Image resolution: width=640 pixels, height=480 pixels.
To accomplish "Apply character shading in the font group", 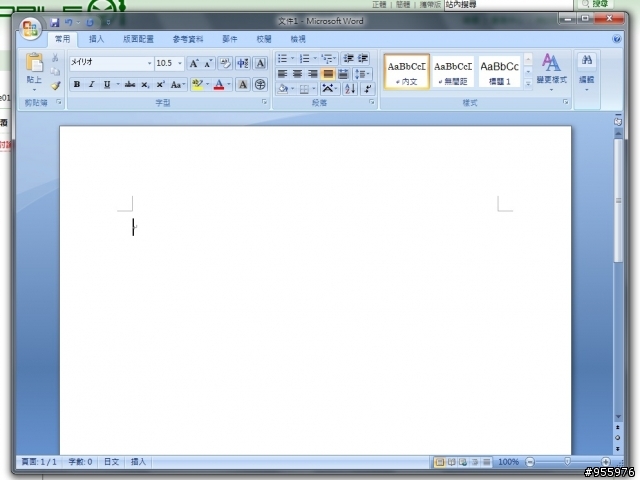I will pyautogui.click(x=242, y=85).
